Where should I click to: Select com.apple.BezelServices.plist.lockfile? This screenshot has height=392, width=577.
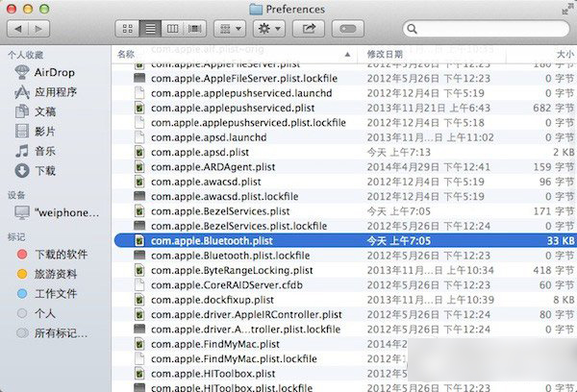pos(344,226)
